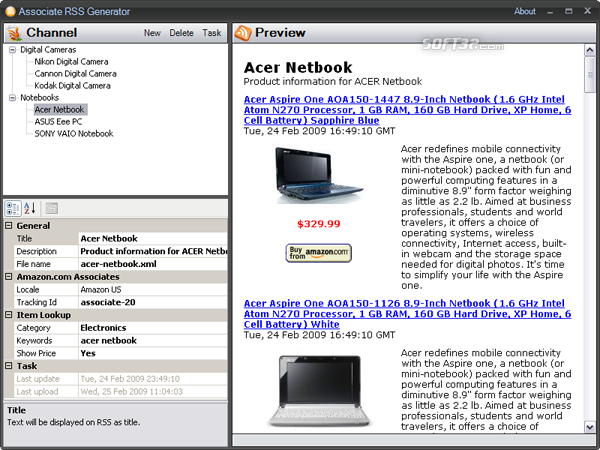
Task: Collapse the Notebooks tree node
Action: point(12,98)
